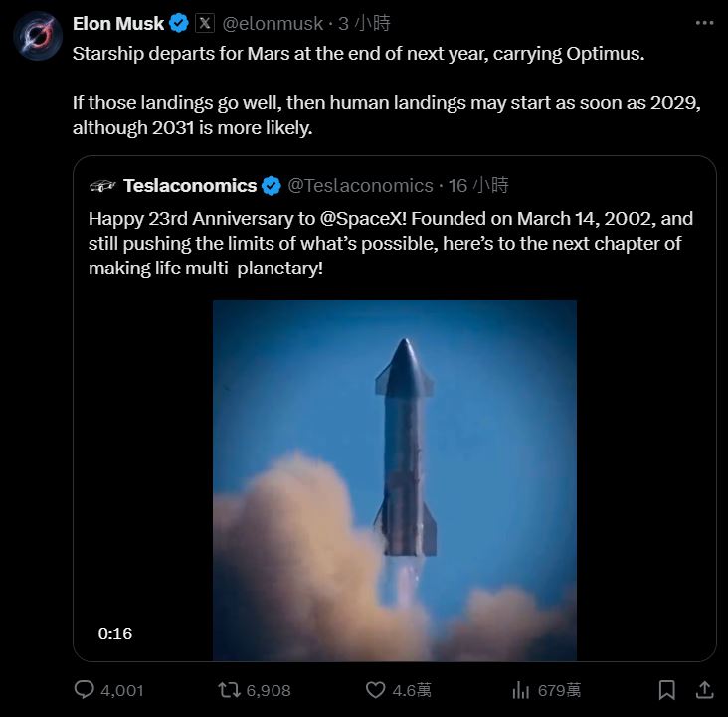This screenshot has height=717, width=728.
Task: Click the 0:16 video duration label
Action: point(115,633)
